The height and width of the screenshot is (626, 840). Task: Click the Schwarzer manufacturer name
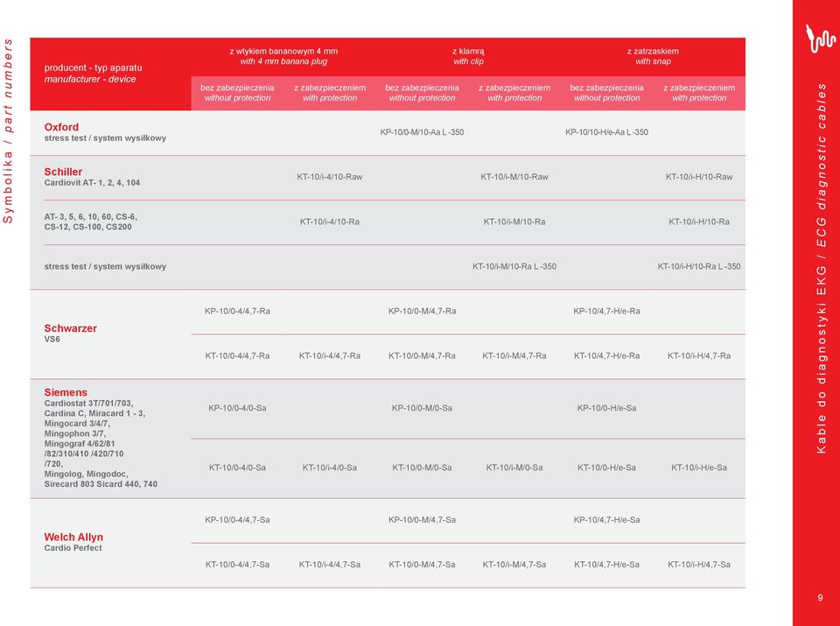(x=70, y=328)
